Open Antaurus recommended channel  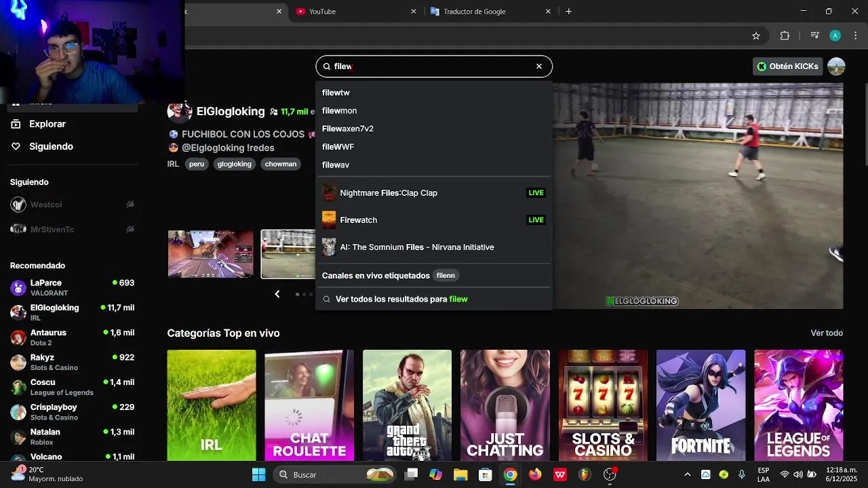(x=71, y=338)
